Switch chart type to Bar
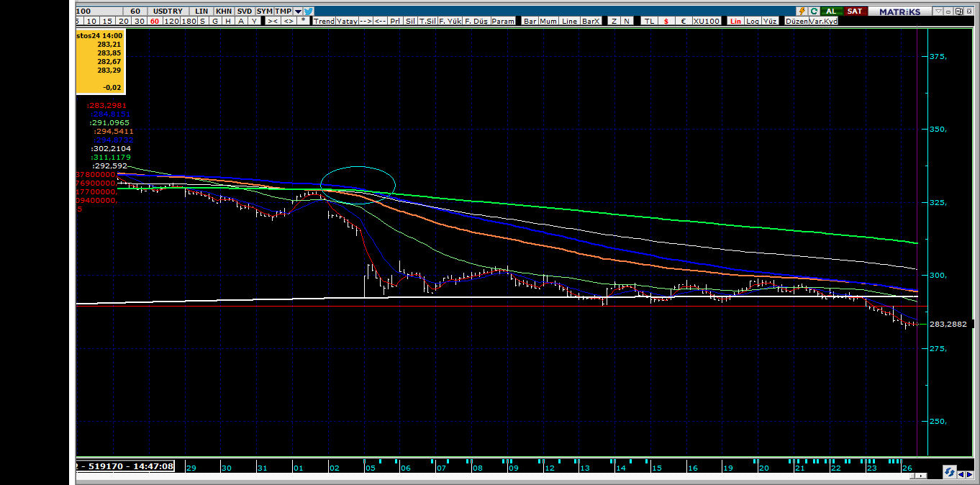Image resolution: width=980 pixels, height=485 pixels. point(530,22)
